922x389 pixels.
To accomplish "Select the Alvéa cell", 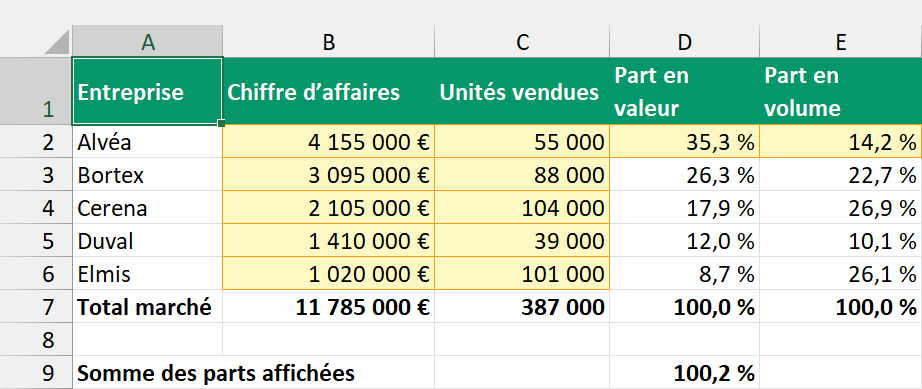I will click(x=148, y=142).
